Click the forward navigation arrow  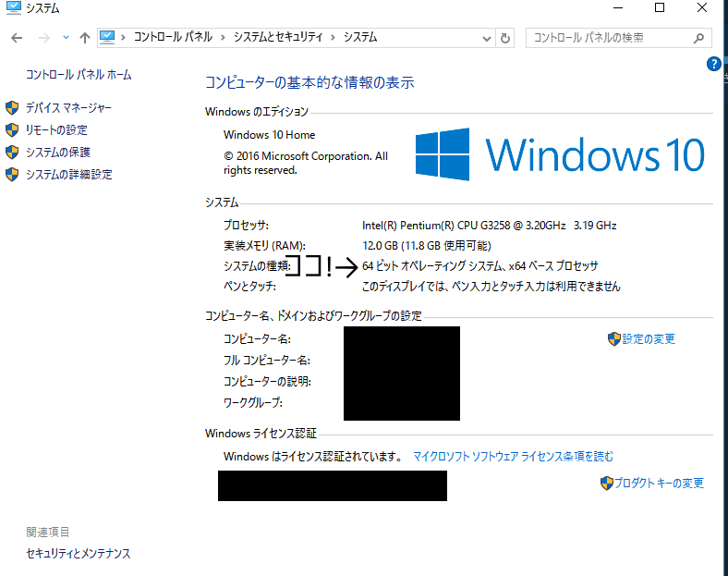click(43, 38)
